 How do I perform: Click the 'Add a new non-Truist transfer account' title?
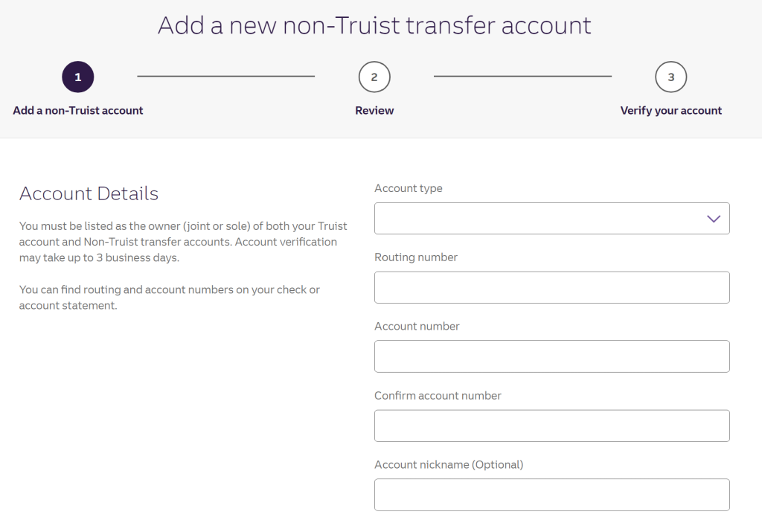coord(374,25)
